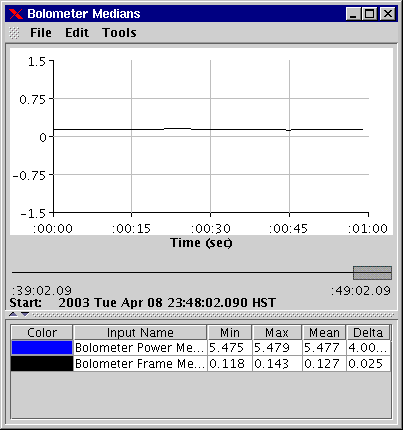Sort by the Min column header

tap(230, 332)
